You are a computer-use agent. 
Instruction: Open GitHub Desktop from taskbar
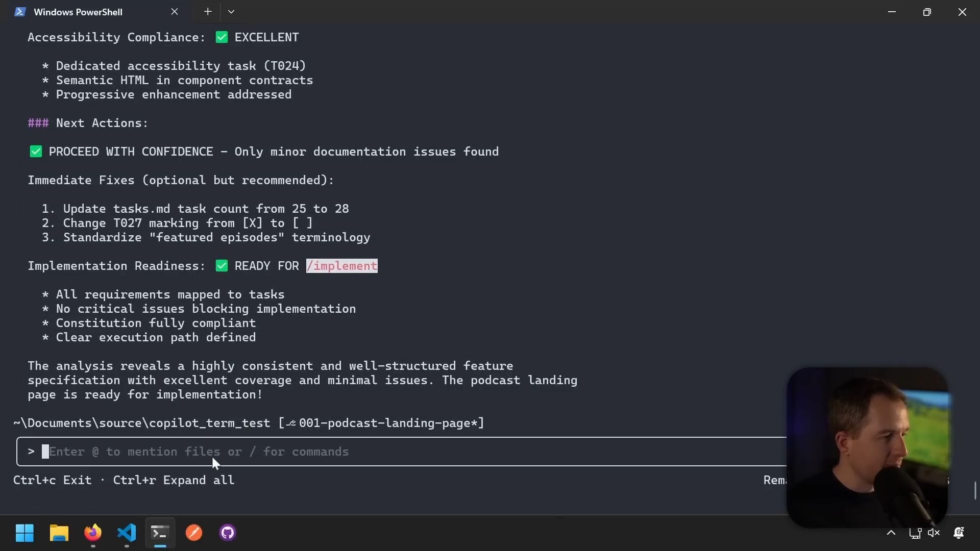click(x=228, y=533)
